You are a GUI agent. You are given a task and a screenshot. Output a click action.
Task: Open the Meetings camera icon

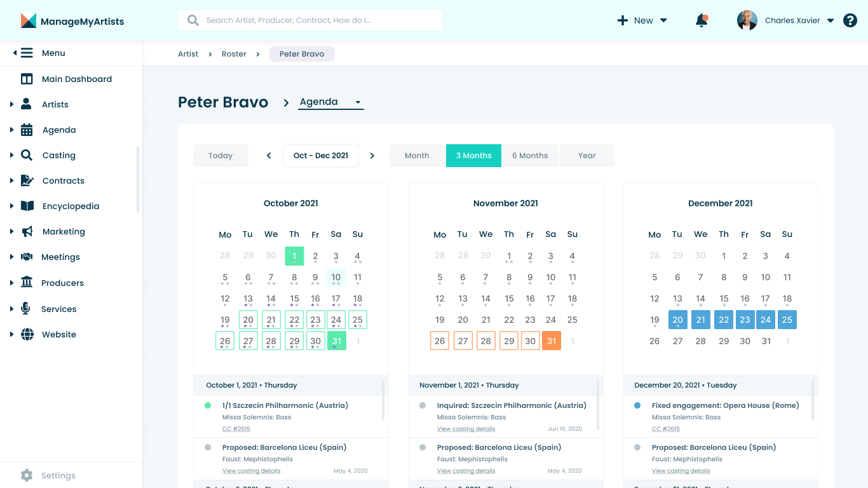(x=26, y=257)
